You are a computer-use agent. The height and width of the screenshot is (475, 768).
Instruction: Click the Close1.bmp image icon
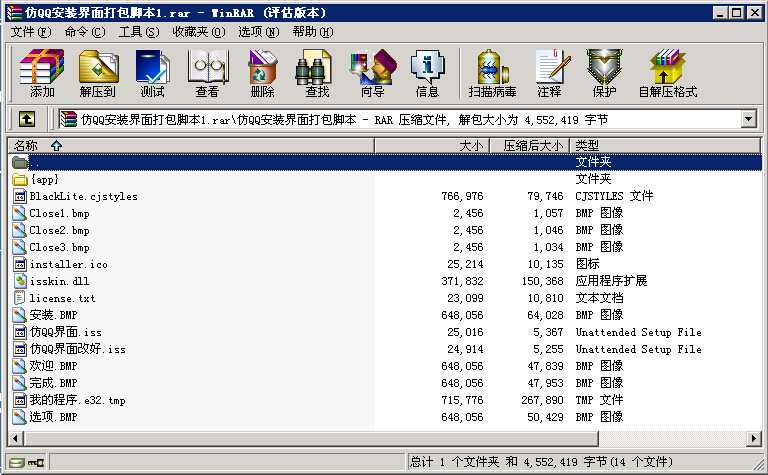coord(20,214)
